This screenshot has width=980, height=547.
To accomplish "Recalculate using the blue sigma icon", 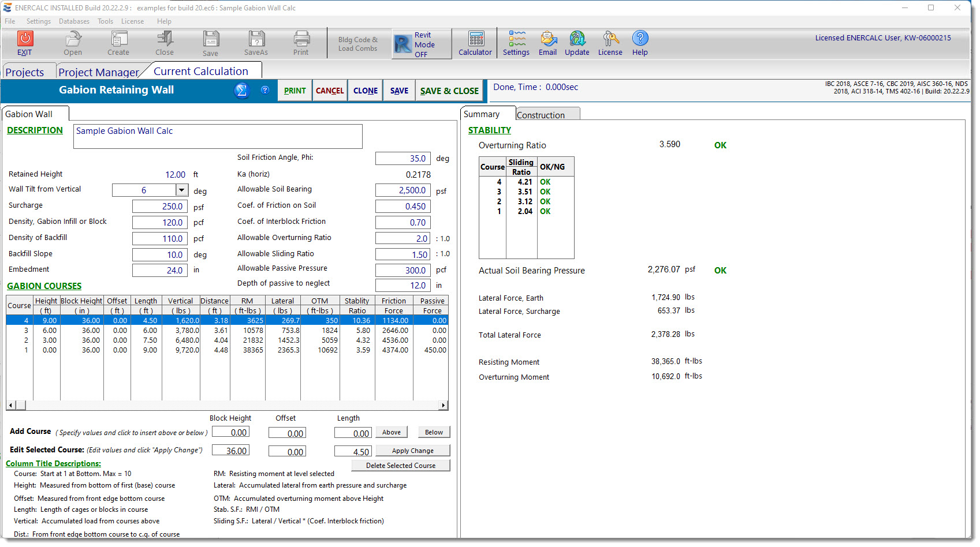I will click(x=241, y=91).
